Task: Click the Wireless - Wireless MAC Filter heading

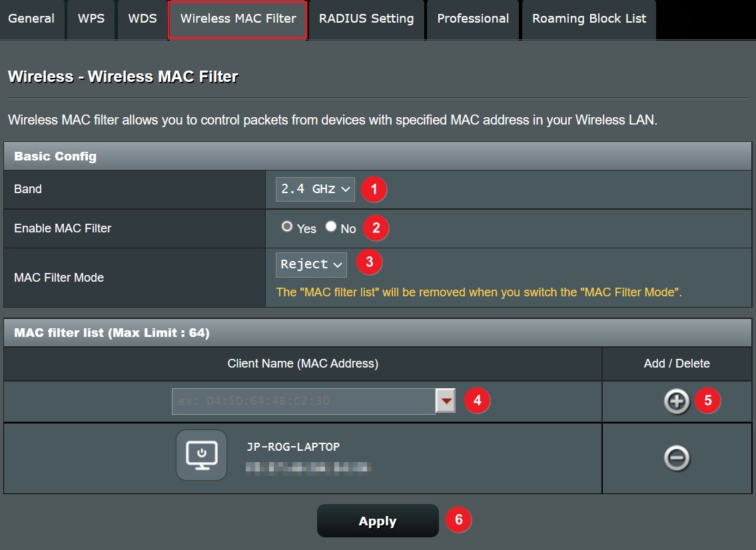Action: (123, 77)
